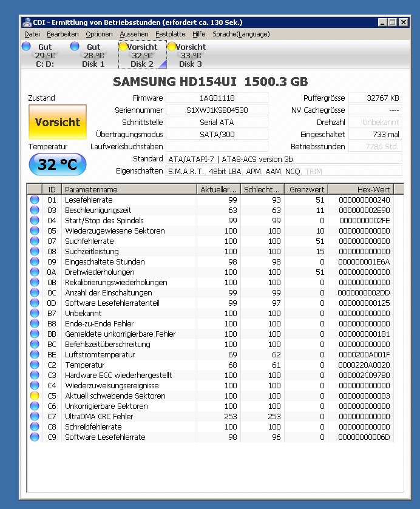
Task: Click the status icon for Start/Stop des Spindels
Action: 35,220
